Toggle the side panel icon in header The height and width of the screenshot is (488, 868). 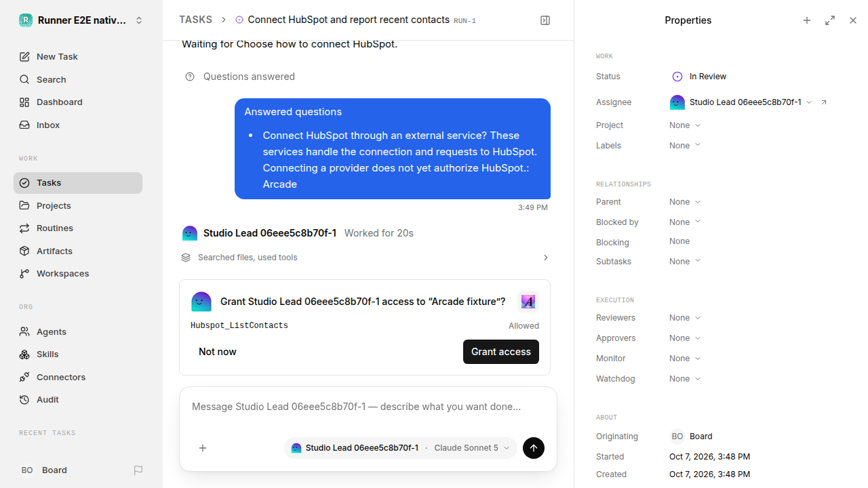click(545, 20)
